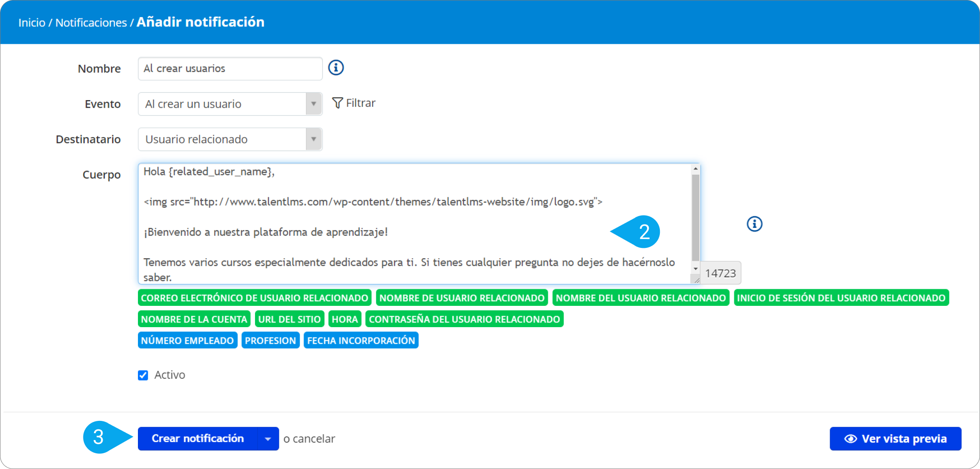Click the Cuerpo scrollbar up arrow
The width and height of the screenshot is (980, 469).
click(x=696, y=169)
